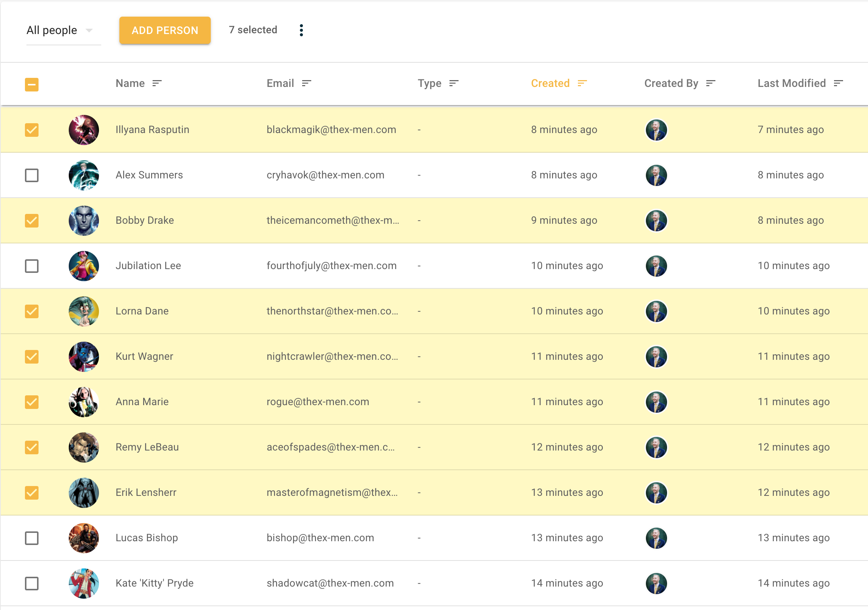
Task: Uncheck the Bobby Drake row checkbox
Action: [x=32, y=220]
